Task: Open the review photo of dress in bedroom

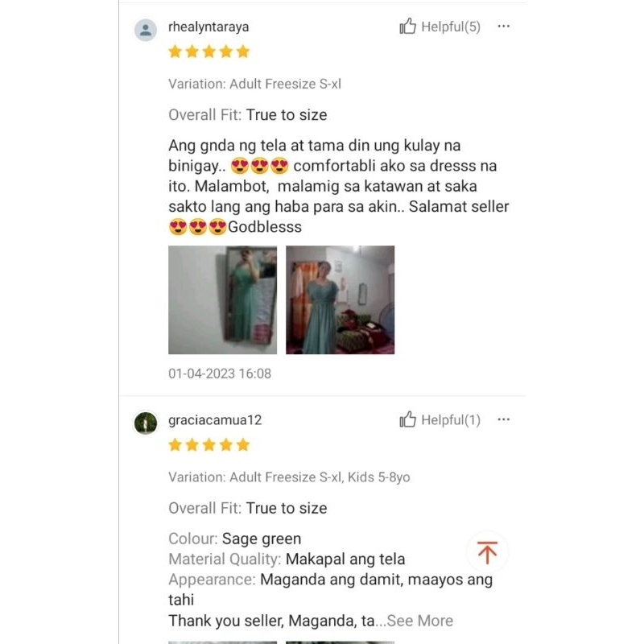Action: point(340,299)
